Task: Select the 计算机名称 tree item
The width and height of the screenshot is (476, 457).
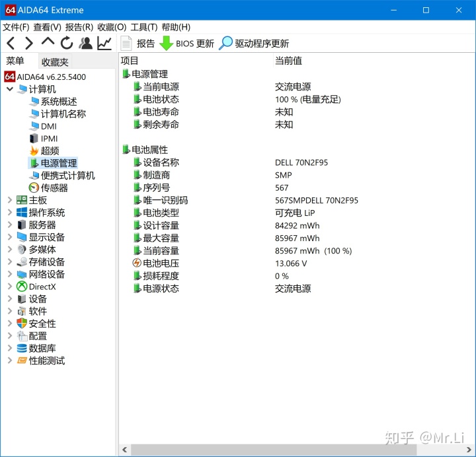Action: pos(58,114)
